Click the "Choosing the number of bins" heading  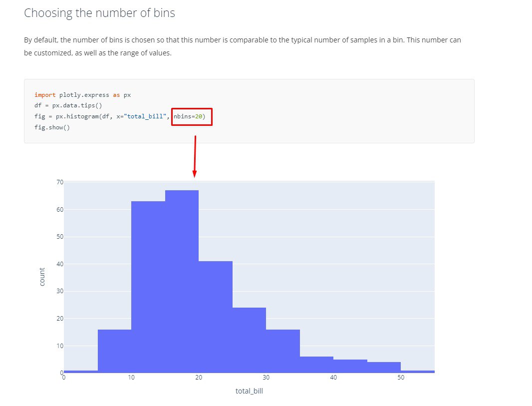coord(99,13)
